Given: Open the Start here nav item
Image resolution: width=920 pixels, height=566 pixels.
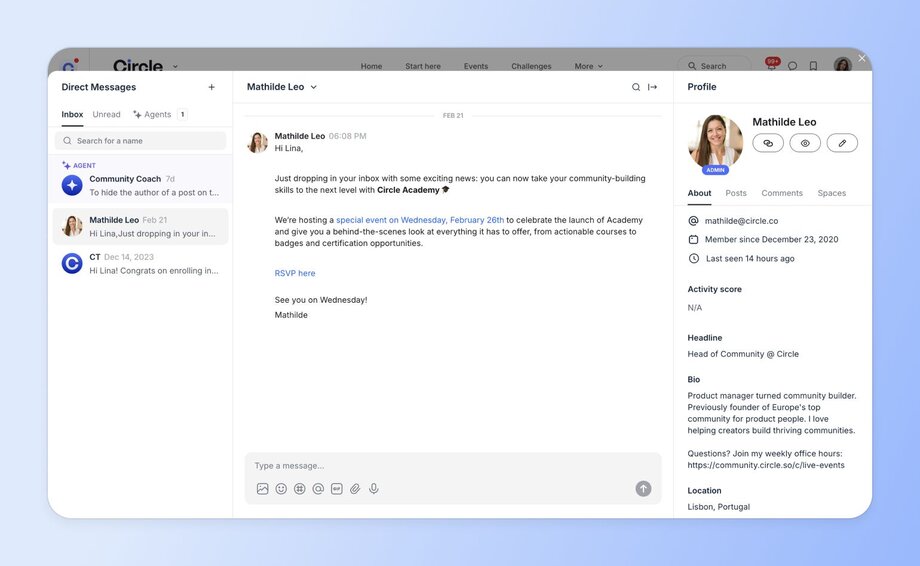Looking at the screenshot, I should 422,66.
